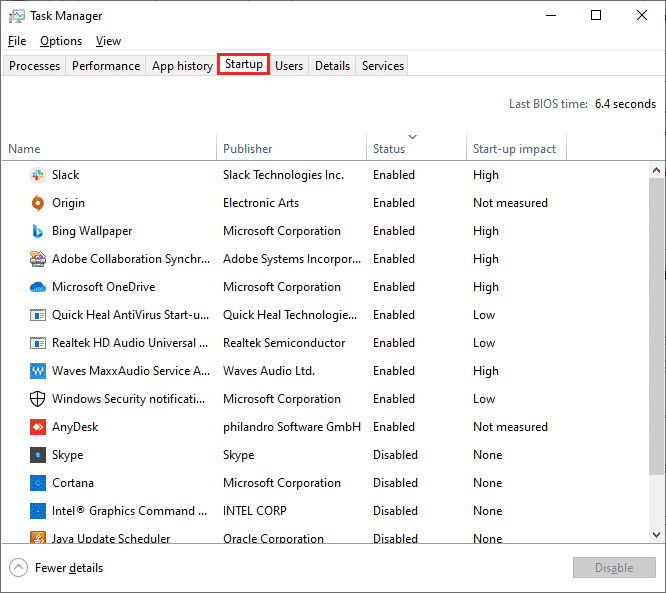Click the Disable button
This screenshot has height=593, width=666.
point(614,568)
